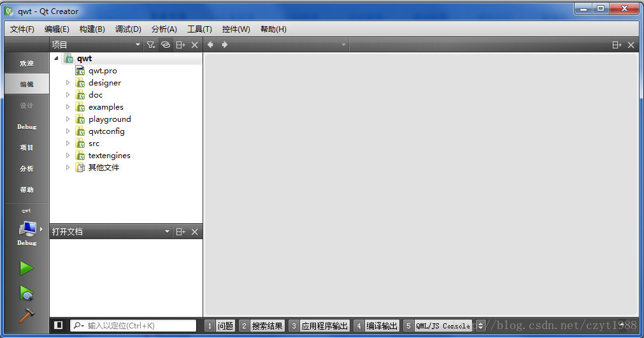
Task: Close the open documents panel
Action: [x=195, y=232]
